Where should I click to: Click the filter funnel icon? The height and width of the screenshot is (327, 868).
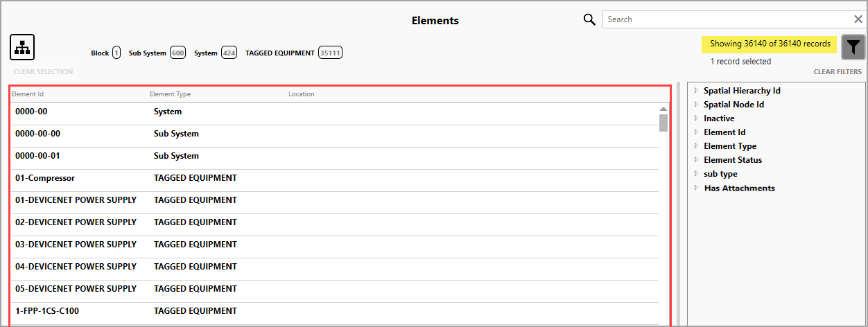click(853, 47)
